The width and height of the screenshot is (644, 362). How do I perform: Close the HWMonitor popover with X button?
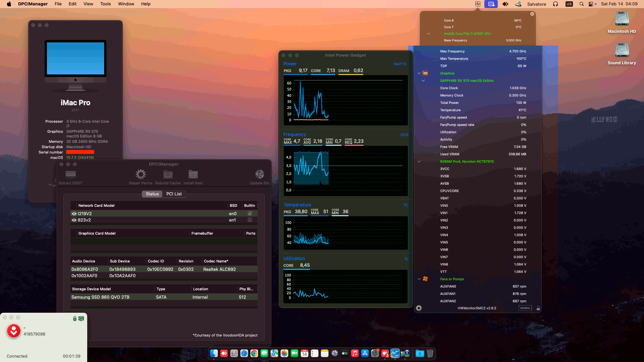coord(532,14)
